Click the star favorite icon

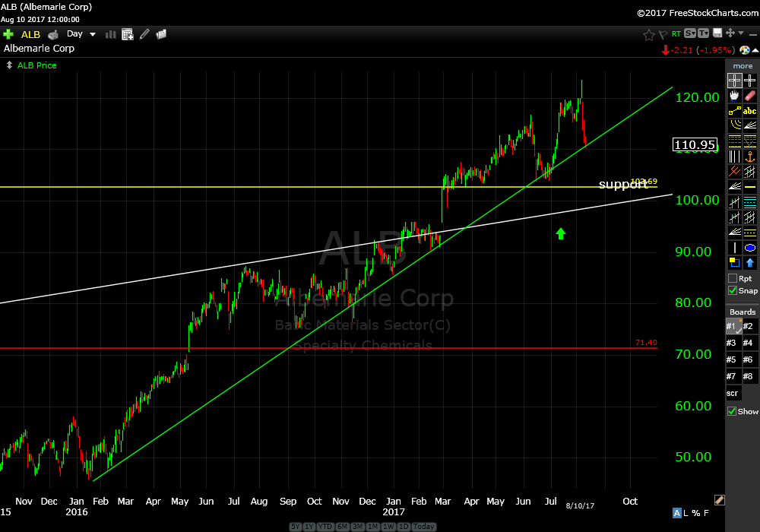pyautogui.click(x=648, y=34)
